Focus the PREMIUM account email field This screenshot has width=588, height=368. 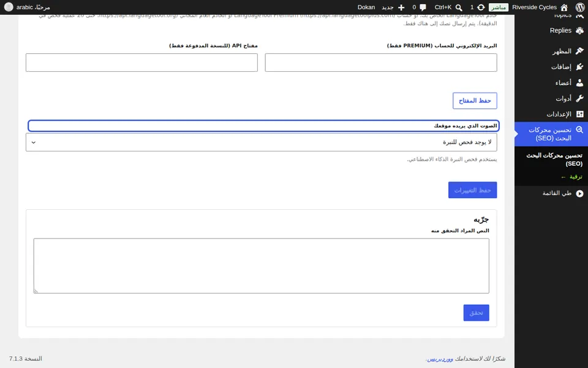click(381, 63)
